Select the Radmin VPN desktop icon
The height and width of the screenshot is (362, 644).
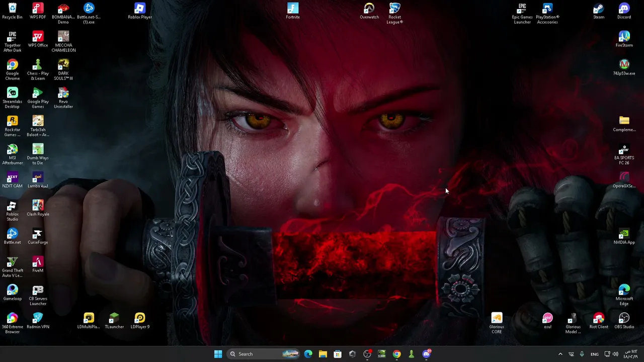(38, 321)
